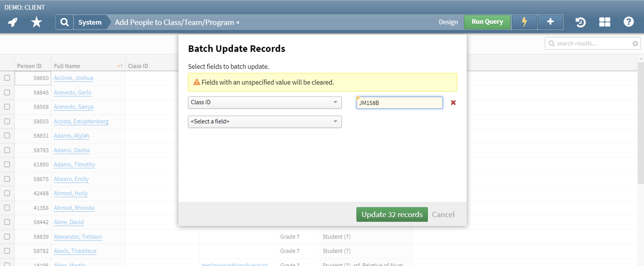Click the magnifier search icon in toolbar
The image size is (644, 266).
65,22
